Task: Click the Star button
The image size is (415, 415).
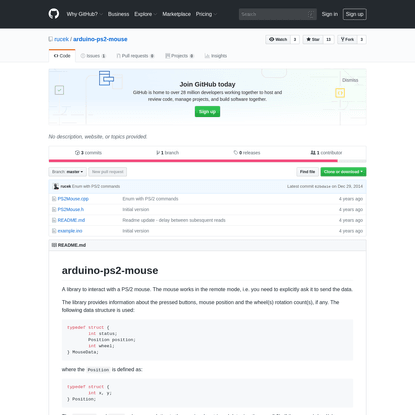Action: 313,39
